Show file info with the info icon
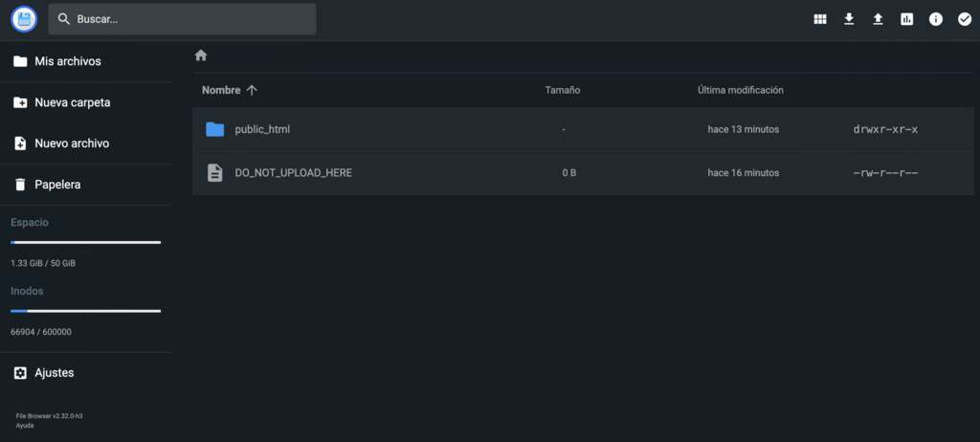 936,19
